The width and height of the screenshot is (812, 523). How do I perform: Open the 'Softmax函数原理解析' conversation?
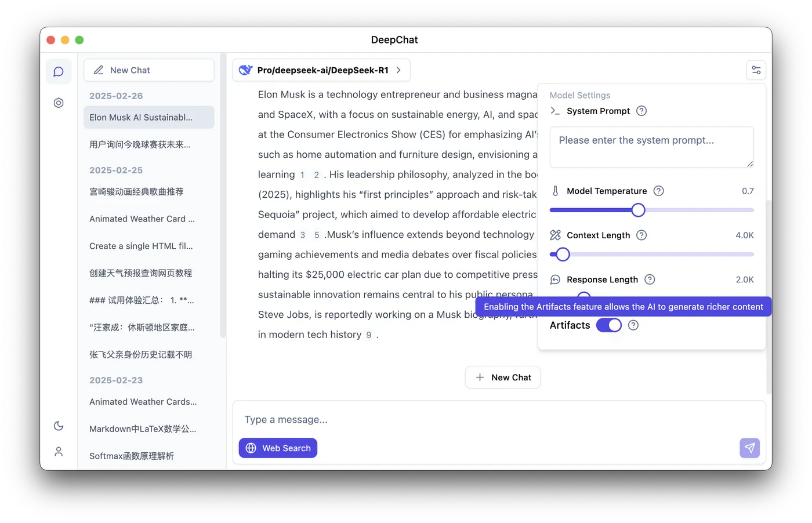coord(149,456)
